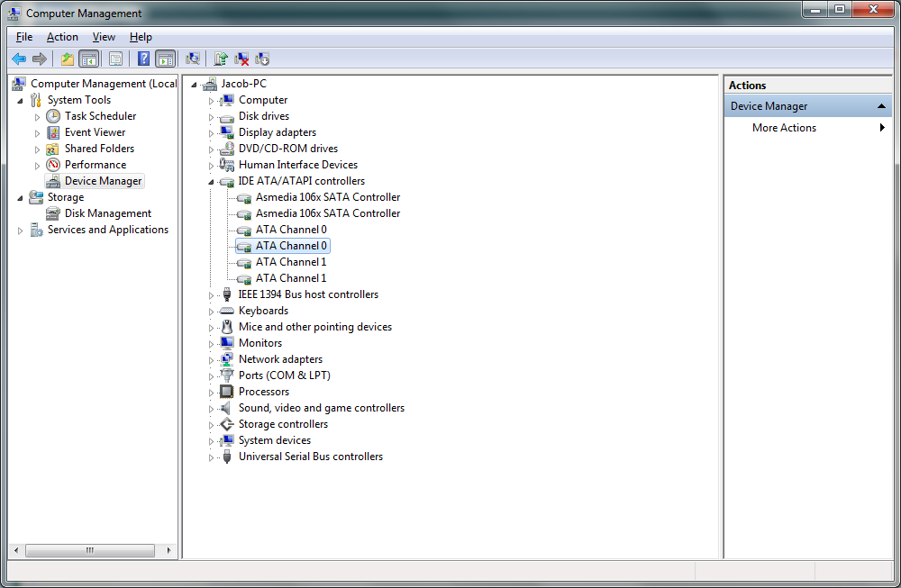Click the Task Scheduler clock icon
The height and width of the screenshot is (588, 901).
point(53,116)
